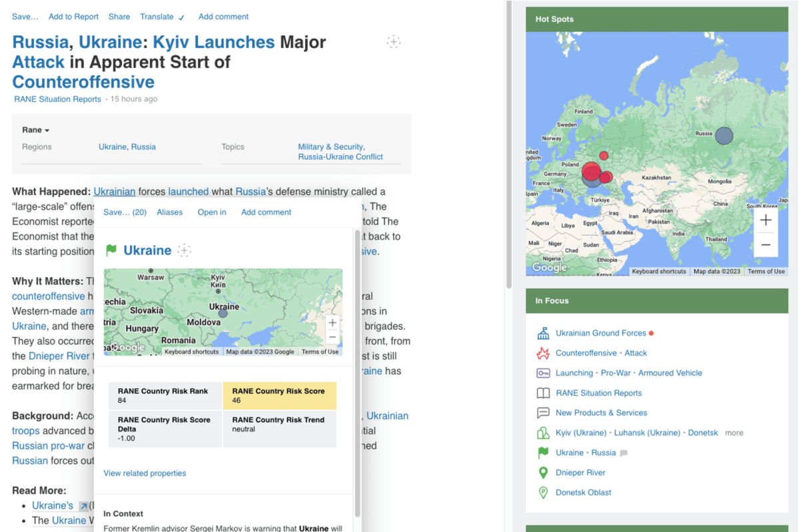Click the red dot next to Ukrainian Ground Forces

click(x=651, y=334)
